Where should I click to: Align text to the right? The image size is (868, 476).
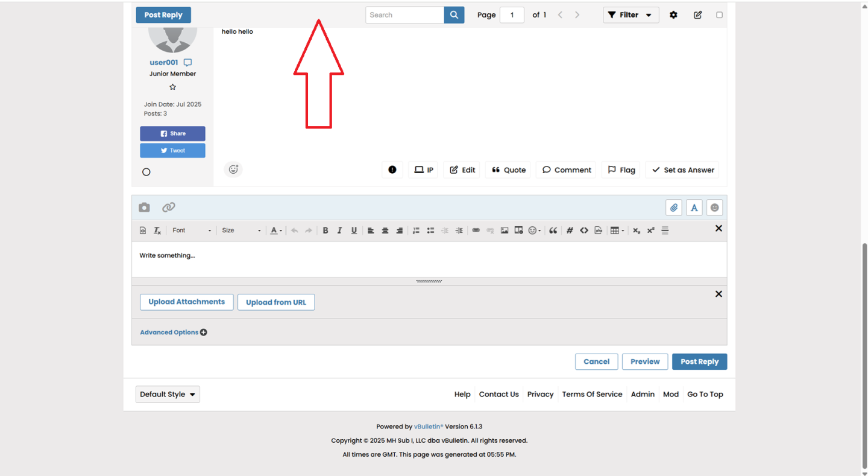tap(400, 230)
